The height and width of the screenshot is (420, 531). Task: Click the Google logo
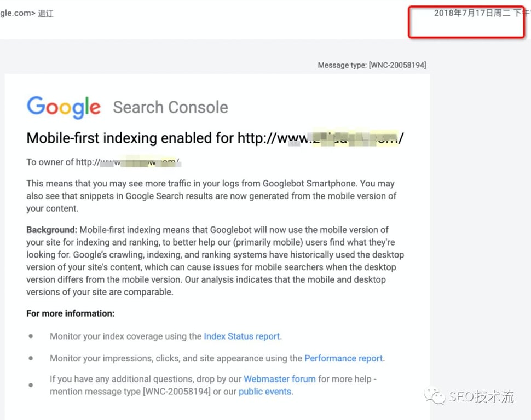pos(64,107)
